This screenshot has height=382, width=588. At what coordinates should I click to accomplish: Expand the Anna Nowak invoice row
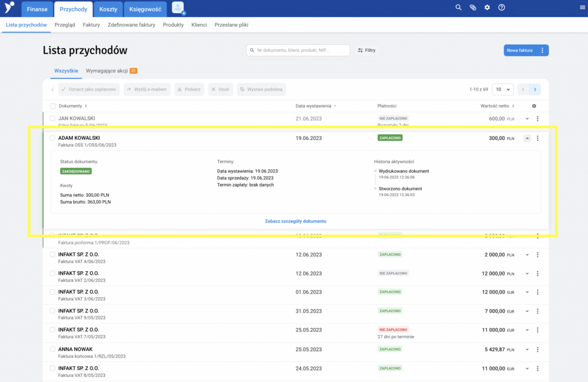tap(527, 349)
